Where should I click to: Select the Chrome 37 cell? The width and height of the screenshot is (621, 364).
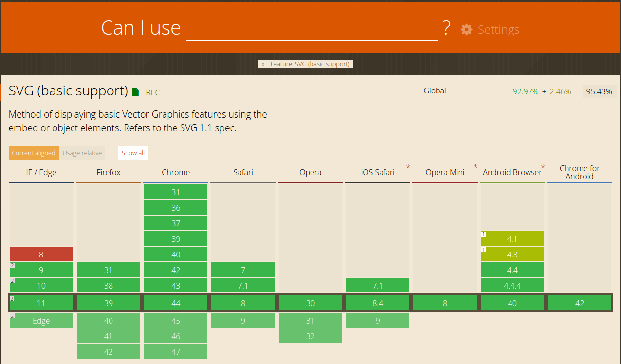(x=176, y=223)
